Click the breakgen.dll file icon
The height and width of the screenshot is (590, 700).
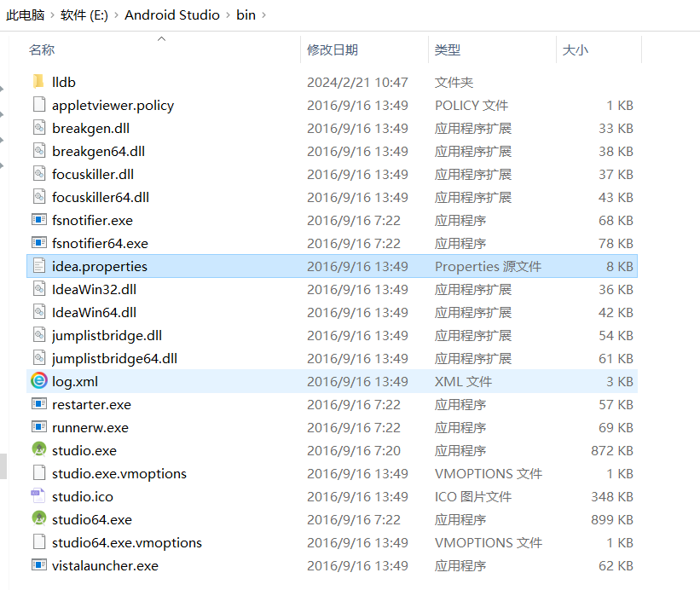(39, 128)
